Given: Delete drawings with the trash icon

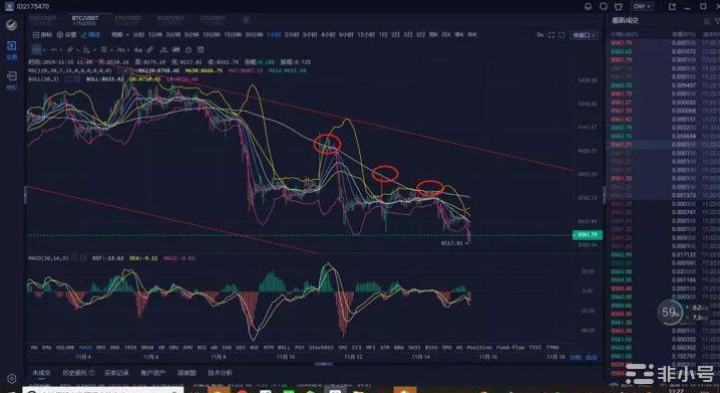Looking at the screenshot, I should pyautogui.click(x=201, y=50).
